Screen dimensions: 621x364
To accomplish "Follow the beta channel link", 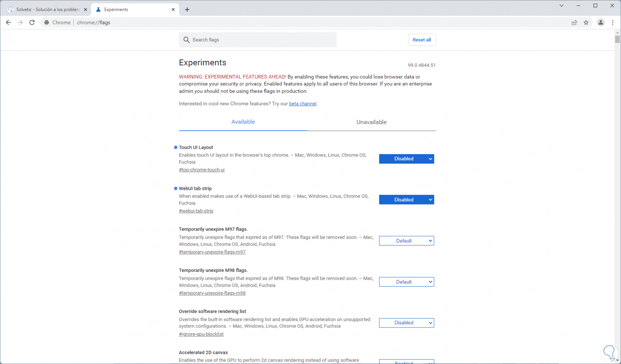I will point(303,104).
